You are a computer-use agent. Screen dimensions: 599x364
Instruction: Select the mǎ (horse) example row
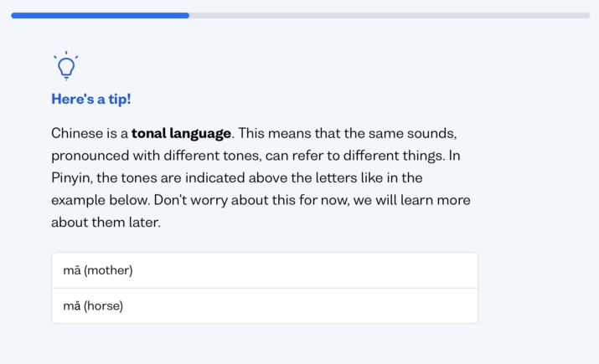point(265,306)
